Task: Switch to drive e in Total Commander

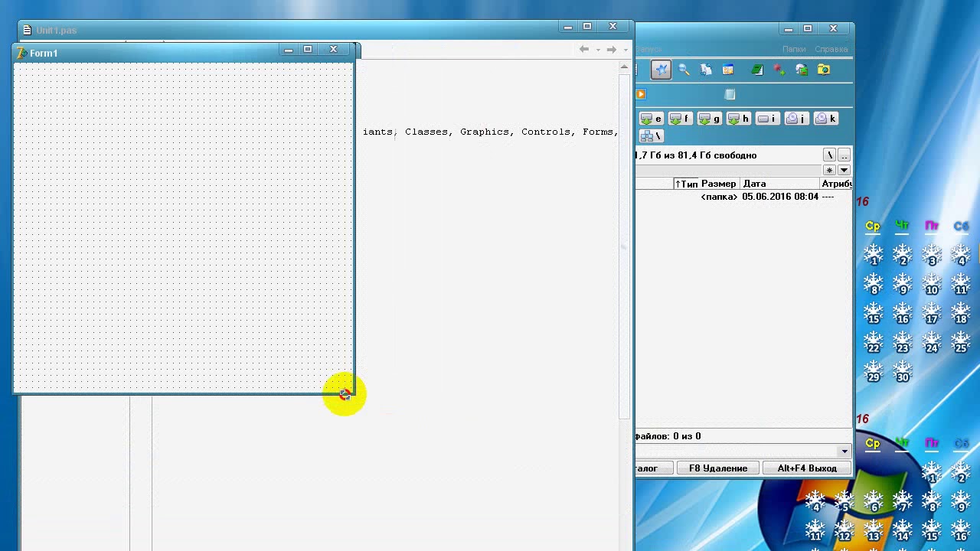Action: pyautogui.click(x=652, y=119)
